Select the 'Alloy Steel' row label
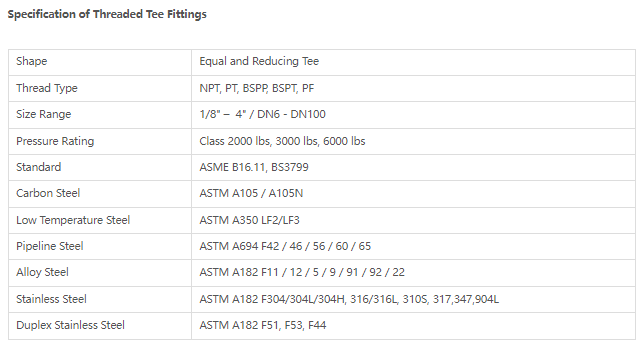 [42, 272]
